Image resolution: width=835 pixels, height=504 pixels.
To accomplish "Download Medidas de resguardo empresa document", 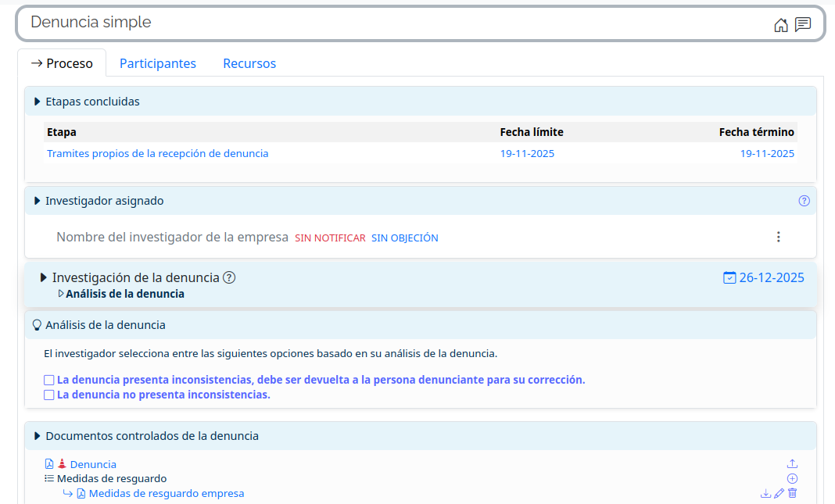I will coord(765,493).
